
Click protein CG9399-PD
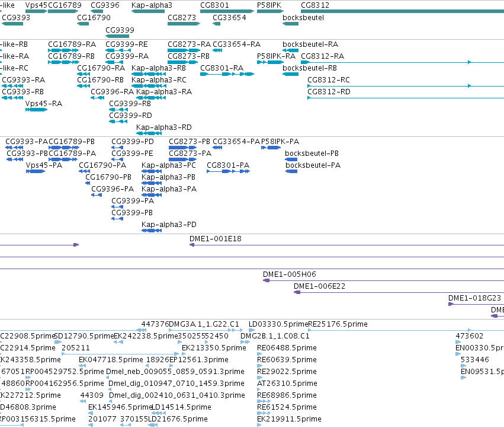117,148
